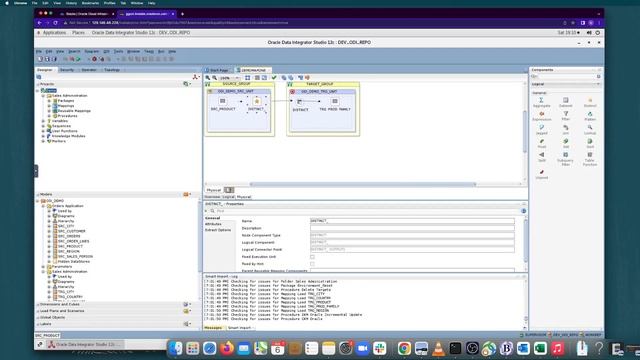Select the SRC_SALES_PERSON tree item
This screenshot has width=640, height=360.
[x=76, y=257]
